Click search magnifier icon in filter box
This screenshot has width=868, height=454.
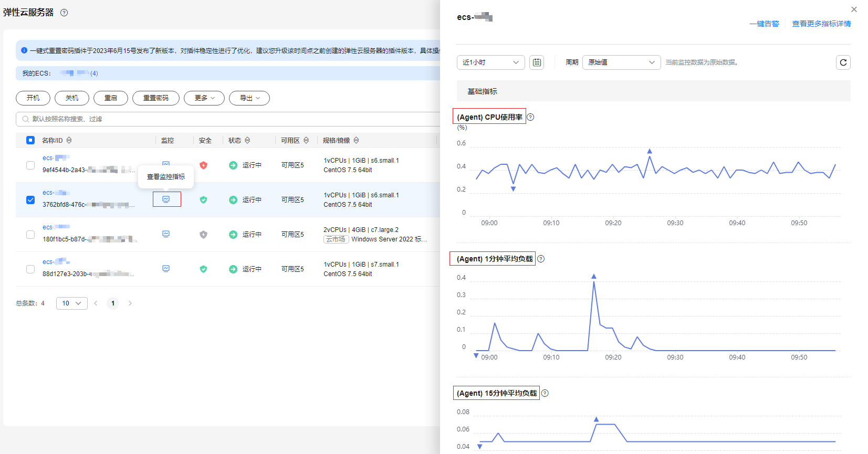pyautogui.click(x=25, y=119)
